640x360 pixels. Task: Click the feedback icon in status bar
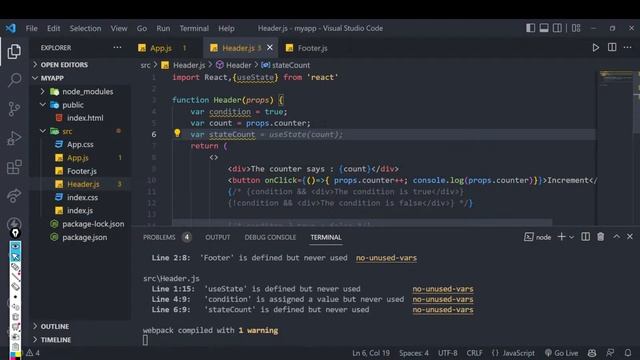(x=610, y=353)
